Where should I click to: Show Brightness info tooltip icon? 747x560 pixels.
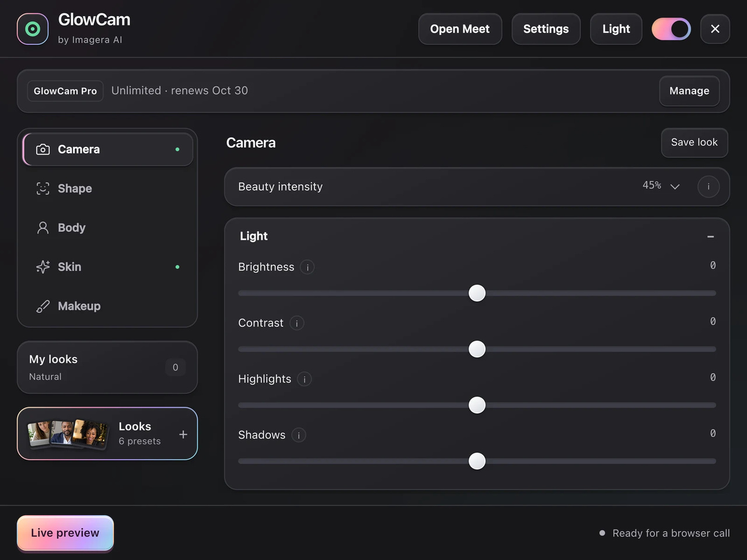click(x=308, y=267)
